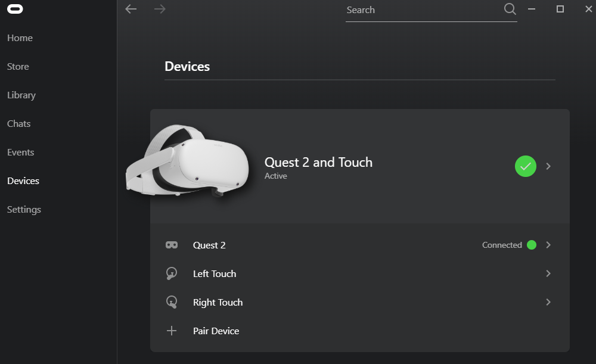Open the Store section in sidebar
This screenshot has height=364, width=596.
tap(18, 67)
